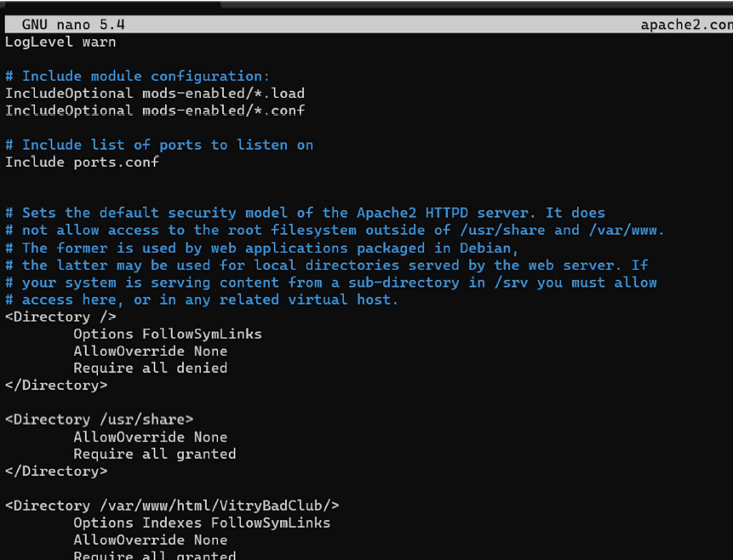This screenshot has height=560, width=733.
Task: Click the '<Directory />' opening tag
Action: tap(60, 317)
